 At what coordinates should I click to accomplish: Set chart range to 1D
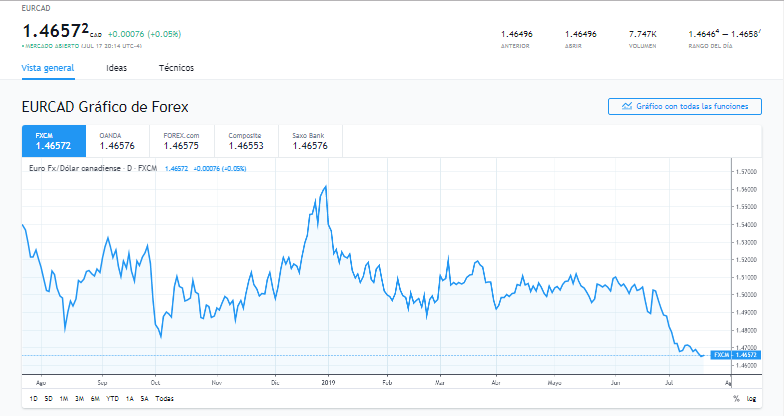pos(34,398)
